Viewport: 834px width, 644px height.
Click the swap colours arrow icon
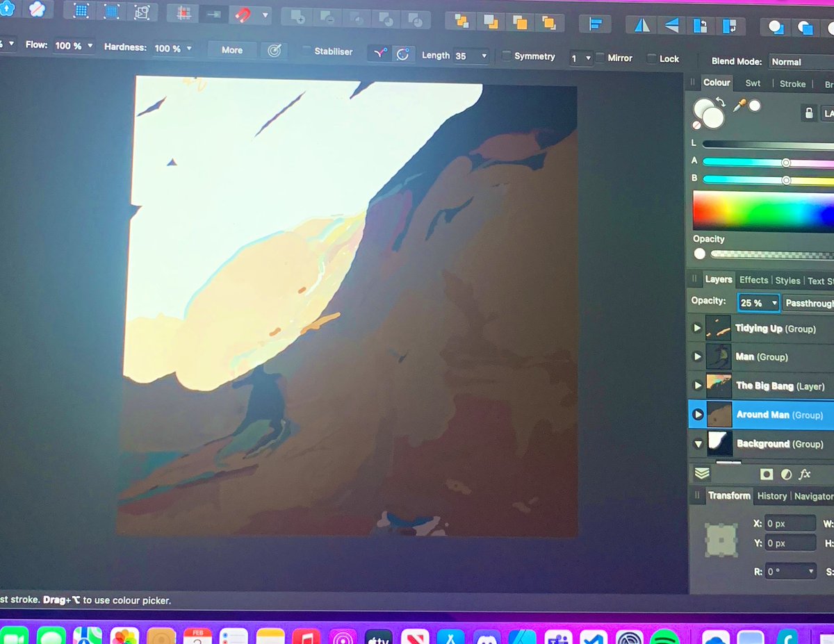[x=721, y=104]
